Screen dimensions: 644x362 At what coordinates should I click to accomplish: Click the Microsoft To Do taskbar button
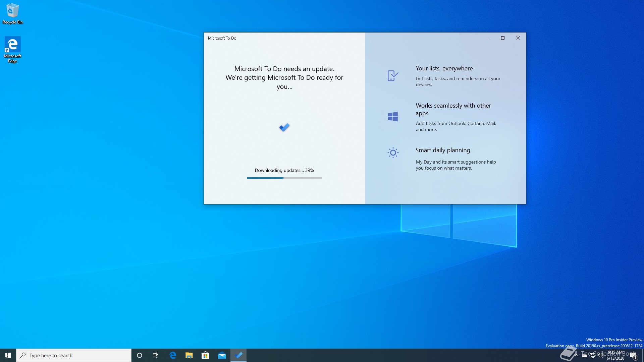click(x=238, y=355)
